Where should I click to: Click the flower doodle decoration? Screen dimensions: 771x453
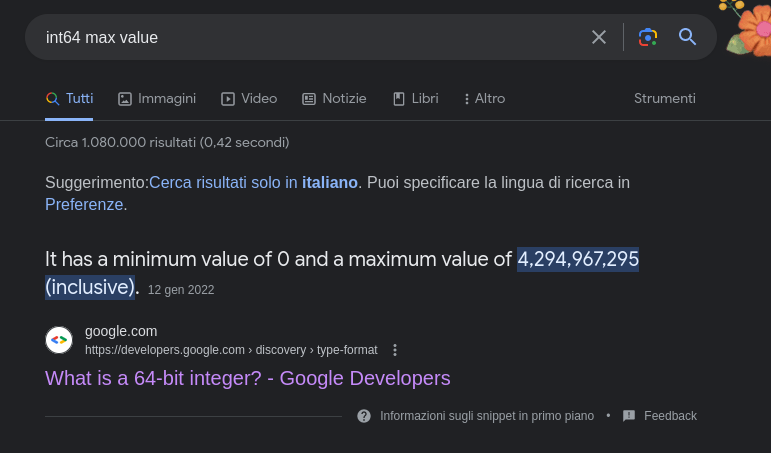pyautogui.click(x=745, y=27)
